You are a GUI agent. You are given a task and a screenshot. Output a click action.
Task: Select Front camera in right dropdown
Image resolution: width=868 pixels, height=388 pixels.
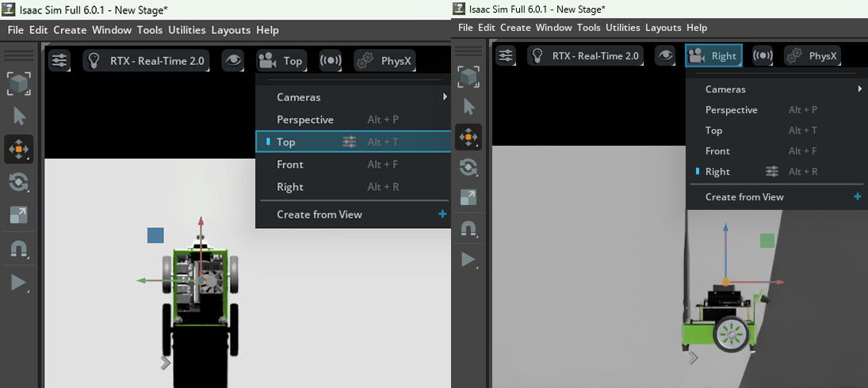pyautogui.click(x=776, y=151)
